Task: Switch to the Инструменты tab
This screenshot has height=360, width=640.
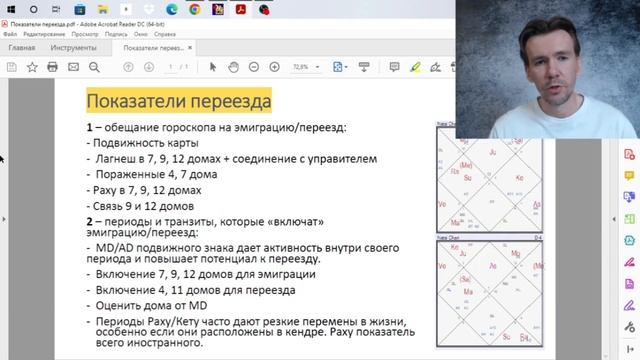Action: tap(73, 48)
